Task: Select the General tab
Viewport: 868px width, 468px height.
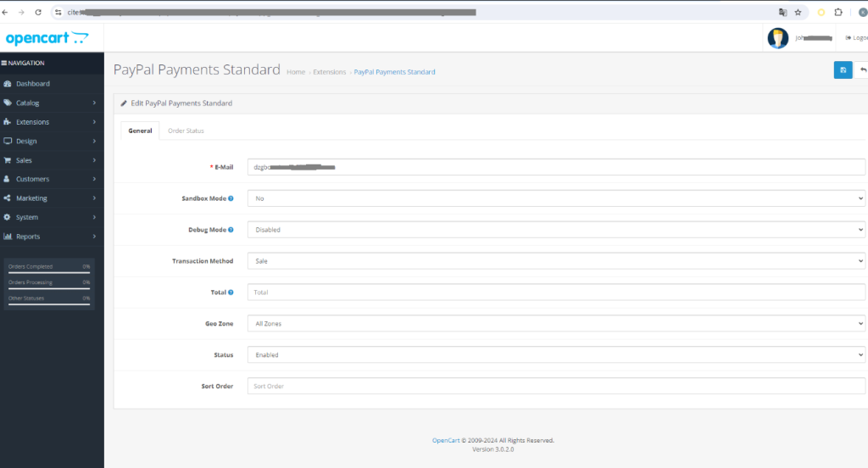Action: click(x=140, y=131)
